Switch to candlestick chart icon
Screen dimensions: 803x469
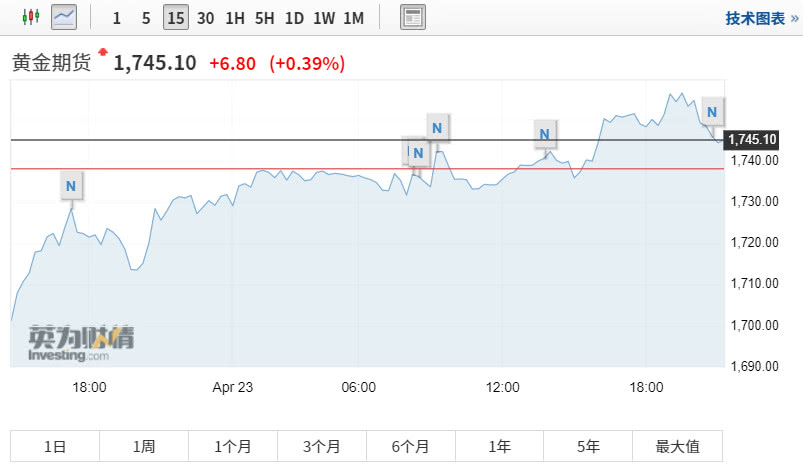click(x=31, y=17)
